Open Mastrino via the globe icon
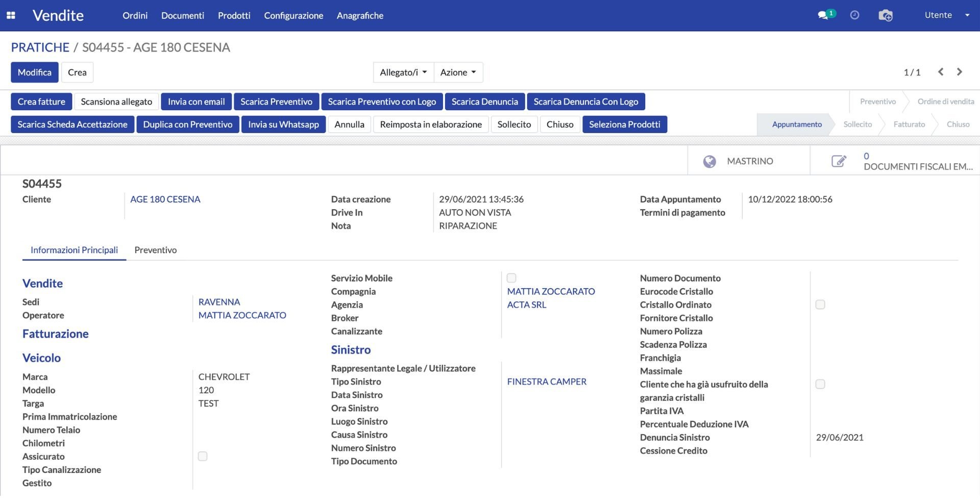 point(709,161)
